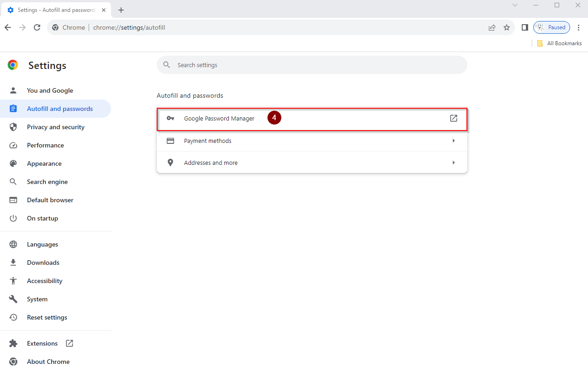Click the magnifier icon in Search settings

click(167, 65)
